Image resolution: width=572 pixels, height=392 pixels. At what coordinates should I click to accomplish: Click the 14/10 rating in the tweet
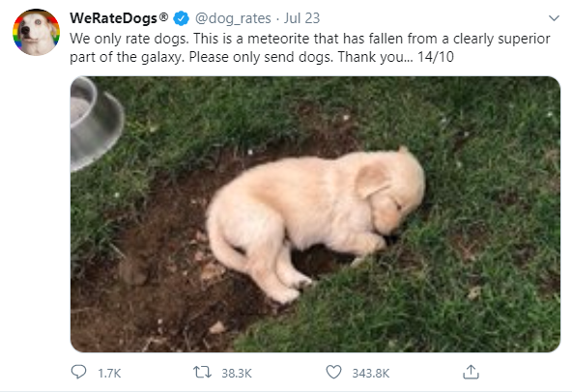[x=436, y=57]
